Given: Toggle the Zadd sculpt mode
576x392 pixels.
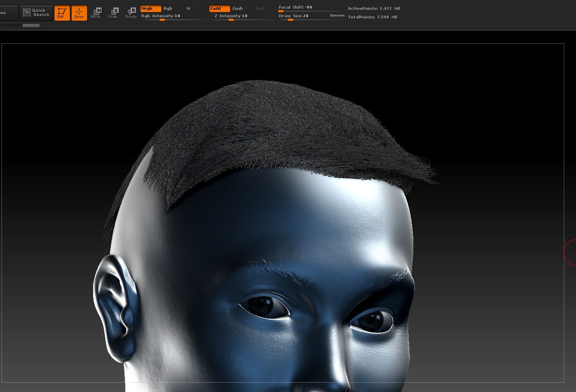Looking at the screenshot, I should pyautogui.click(x=219, y=9).
